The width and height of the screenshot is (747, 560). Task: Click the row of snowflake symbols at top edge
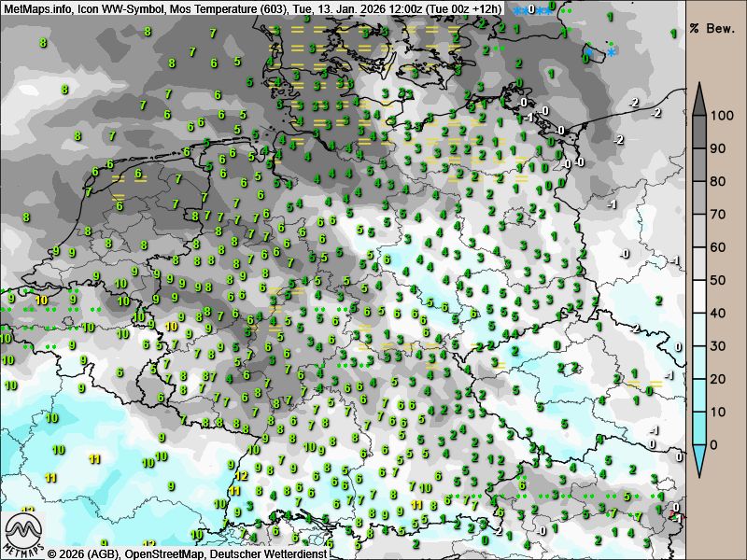[530, 10]
